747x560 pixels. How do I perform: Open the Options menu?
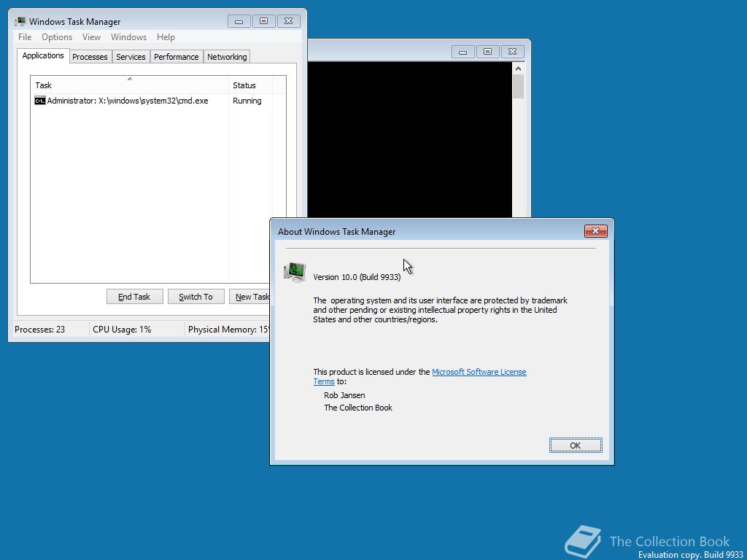pos(57,37)
